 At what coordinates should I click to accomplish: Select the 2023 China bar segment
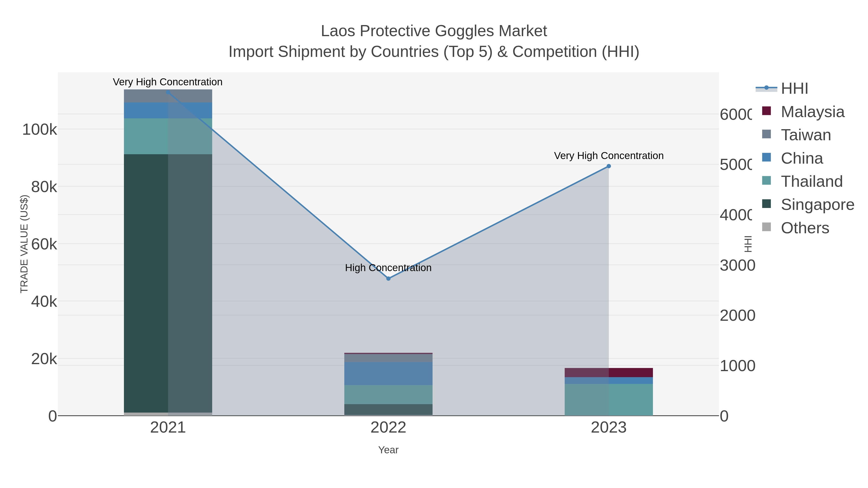609,381
